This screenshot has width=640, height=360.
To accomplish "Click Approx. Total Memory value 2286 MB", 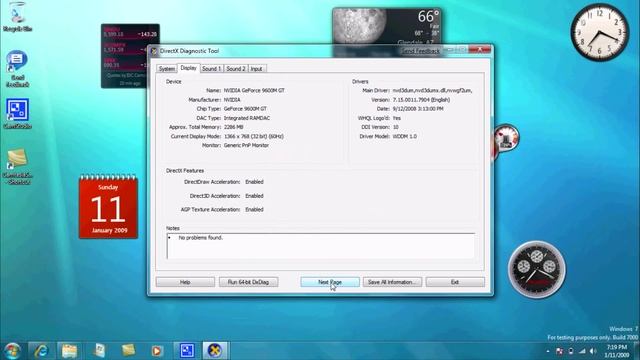I will pyautogui.click(x=233, y=127).
